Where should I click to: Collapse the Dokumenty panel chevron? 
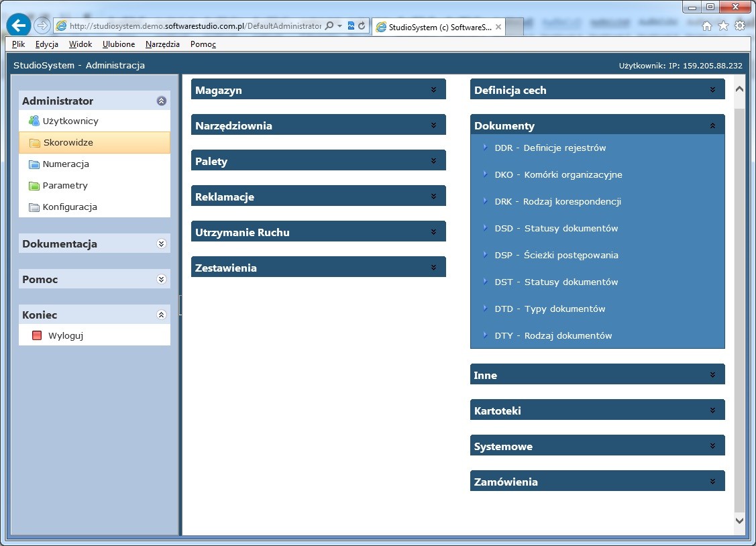(x=712, y=126)
